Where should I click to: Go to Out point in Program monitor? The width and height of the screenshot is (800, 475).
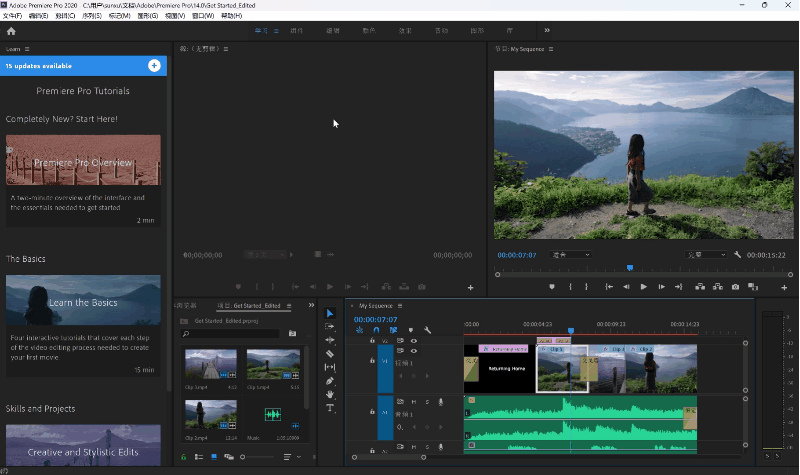click(x=679, y=287)
